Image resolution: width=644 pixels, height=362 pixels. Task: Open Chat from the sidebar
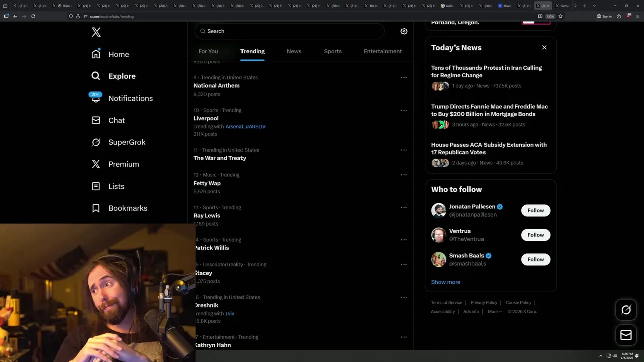(108, 120)
